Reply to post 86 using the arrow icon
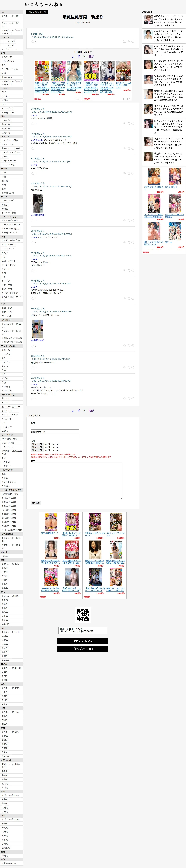The height and width of the screenshot is (868, 186). (x=125, y=270)
